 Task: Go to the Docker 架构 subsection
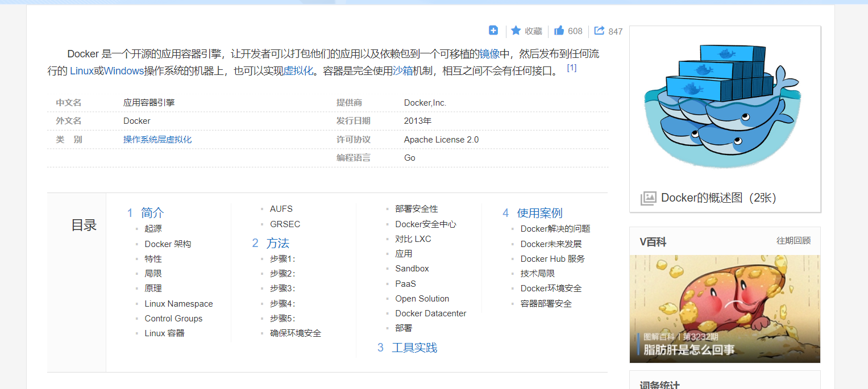(x=168, y=244)
